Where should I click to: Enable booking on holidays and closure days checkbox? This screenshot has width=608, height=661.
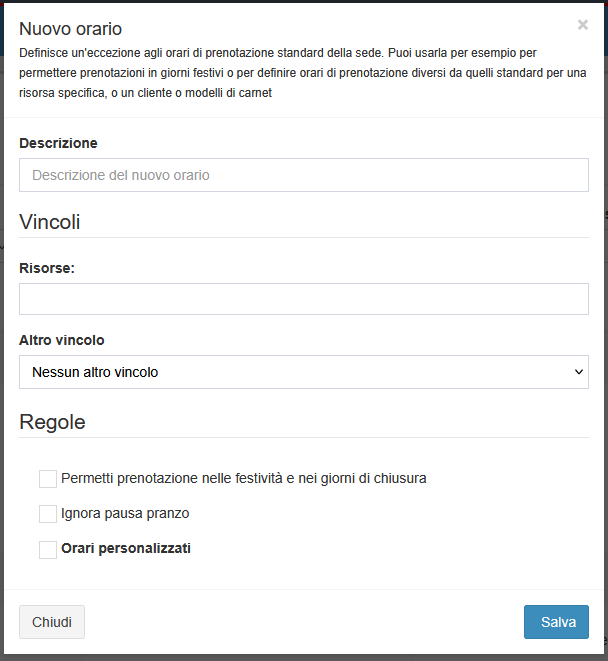tap(48, 479)
